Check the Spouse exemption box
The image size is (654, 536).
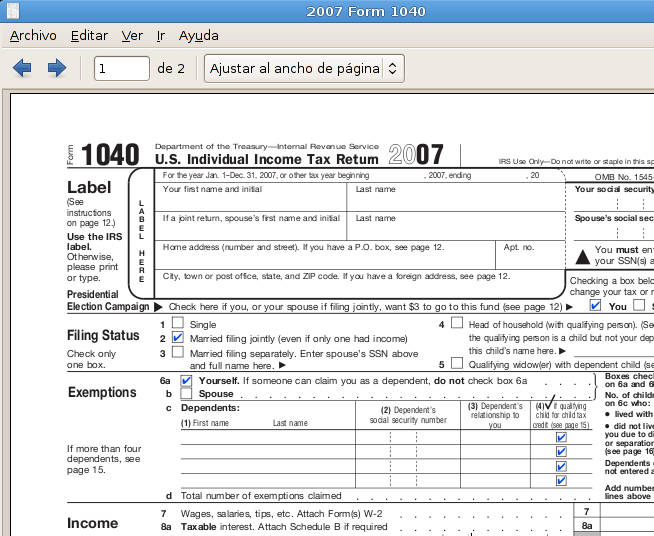tap(186, 393)
